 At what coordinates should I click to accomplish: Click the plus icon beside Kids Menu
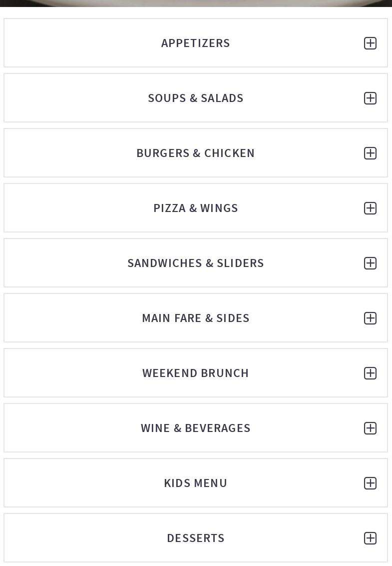pos(370,483)
